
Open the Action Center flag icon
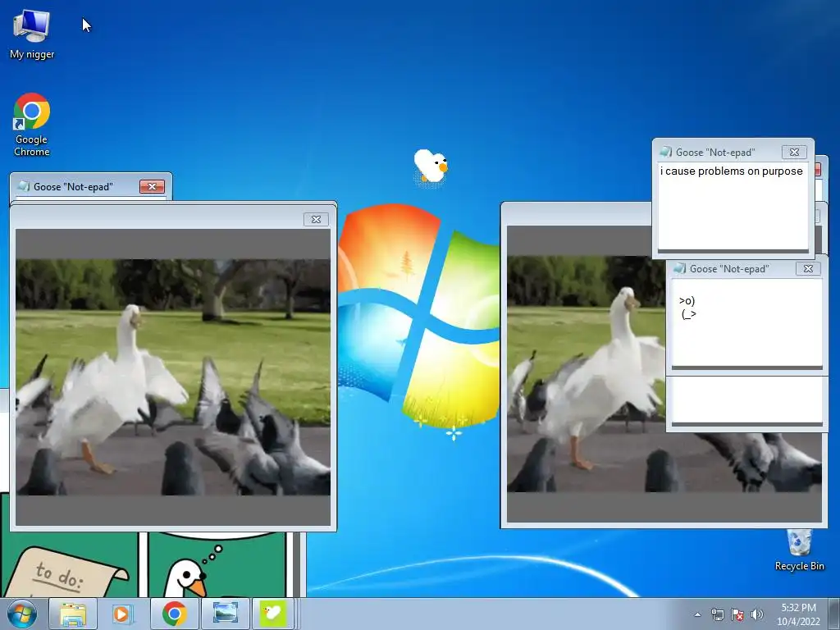tap(737, 615)
